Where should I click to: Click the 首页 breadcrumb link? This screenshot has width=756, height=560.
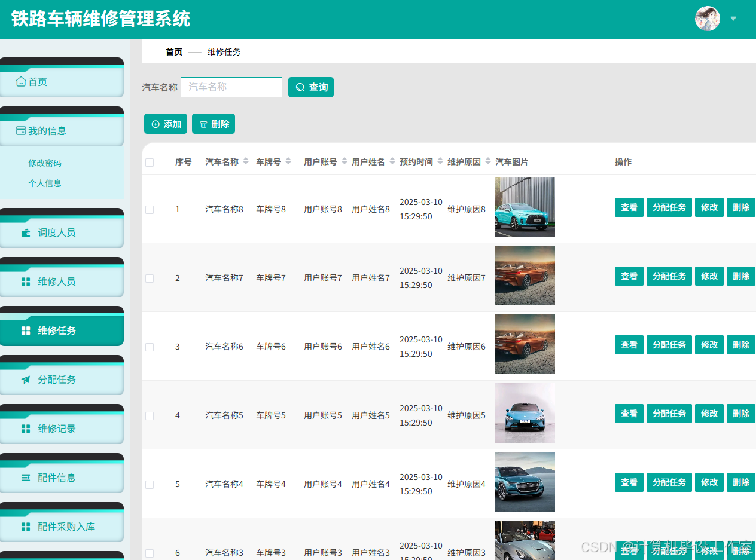click(174, 52)
